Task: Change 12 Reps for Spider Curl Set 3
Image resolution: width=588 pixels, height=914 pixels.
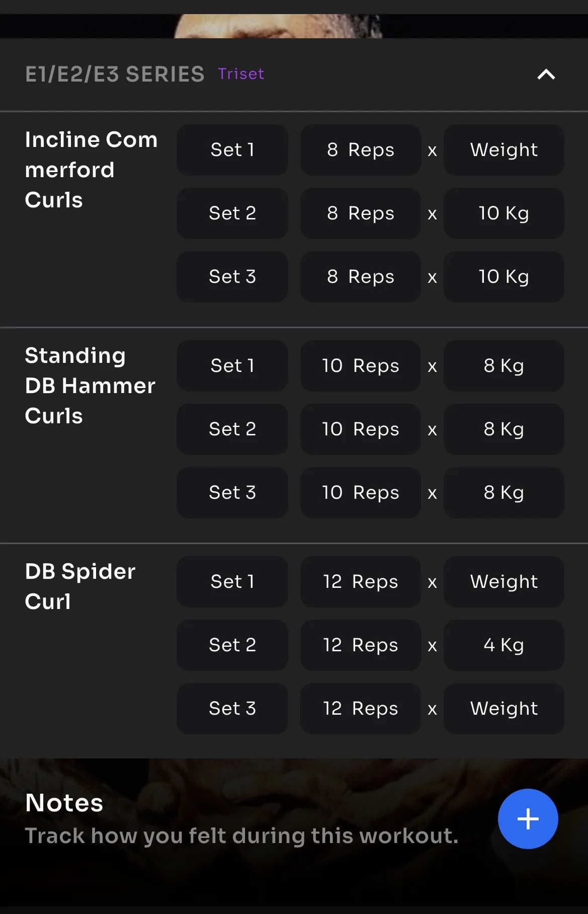Action: 360,709
